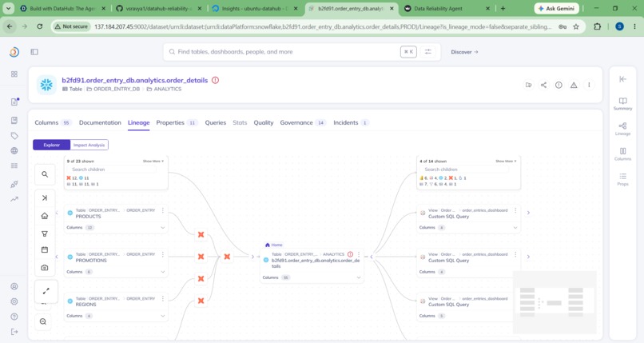
Task: Open the Documentation tab
Action: pyautogui.click(x=100, y=122)
